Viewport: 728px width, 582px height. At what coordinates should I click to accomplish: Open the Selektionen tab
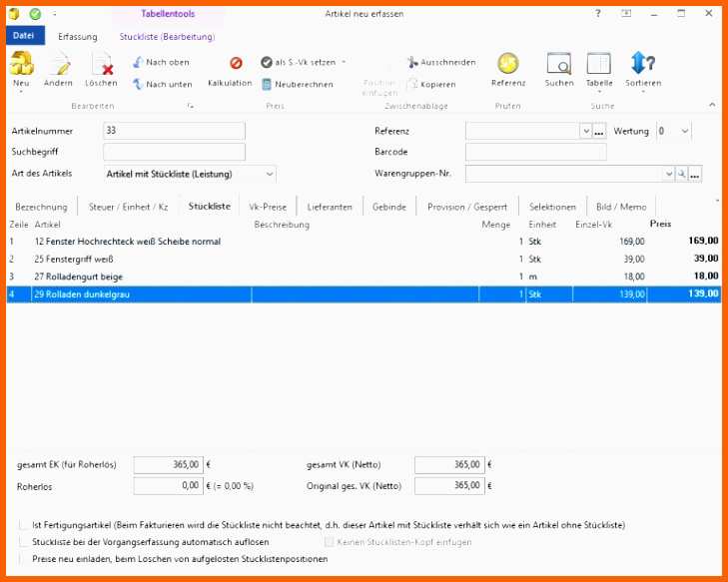click(552, 207)
